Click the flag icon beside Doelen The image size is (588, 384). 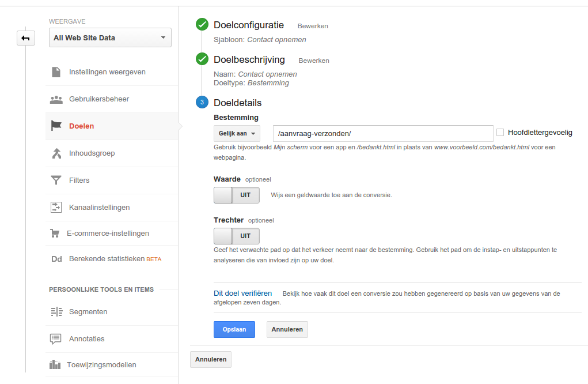[x=56, y=126]
